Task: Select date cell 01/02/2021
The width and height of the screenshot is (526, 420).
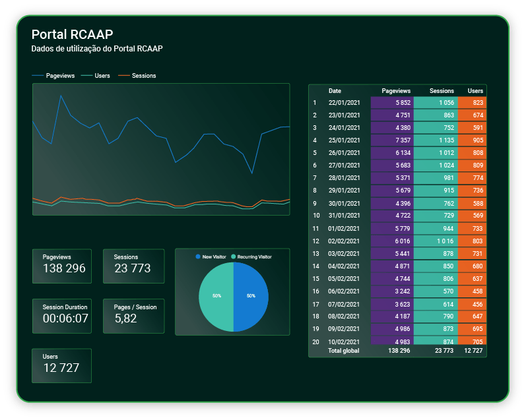Action: point(344,229)
